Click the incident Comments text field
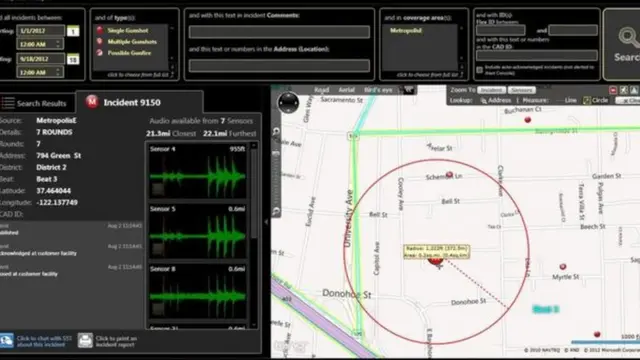This screenshot has height=360, width=640. tap(279, 32)
